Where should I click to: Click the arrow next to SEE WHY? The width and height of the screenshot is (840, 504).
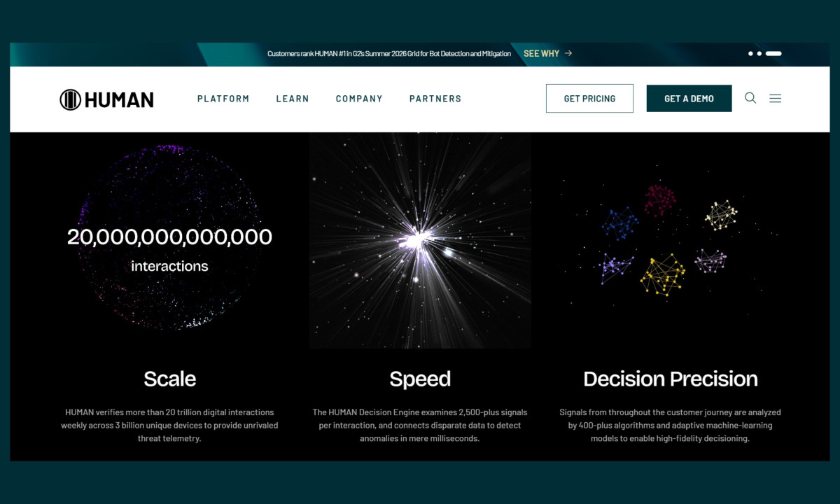point(568,53)
